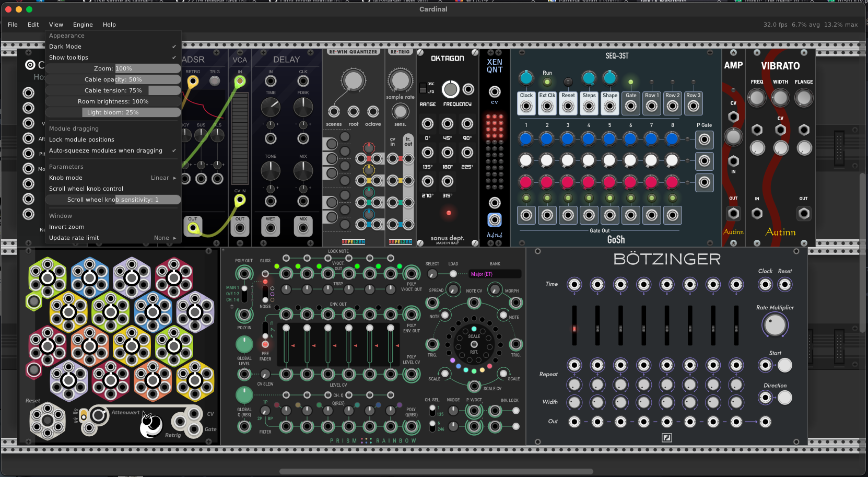Click the Oktagon 0° output jack

click(428, 124)
